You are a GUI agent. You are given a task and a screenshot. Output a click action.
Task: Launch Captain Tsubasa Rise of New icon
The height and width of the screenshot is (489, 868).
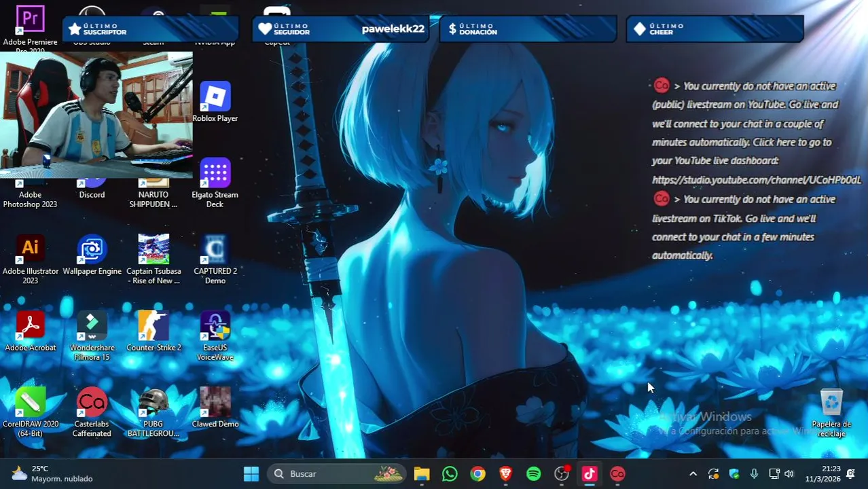153,260
